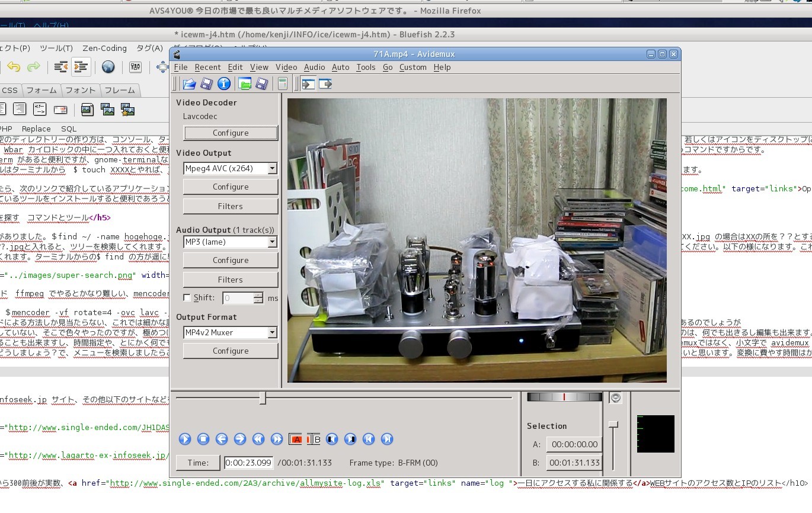Show video information properties
Screen dimensions: 812x513
point(223,84)
